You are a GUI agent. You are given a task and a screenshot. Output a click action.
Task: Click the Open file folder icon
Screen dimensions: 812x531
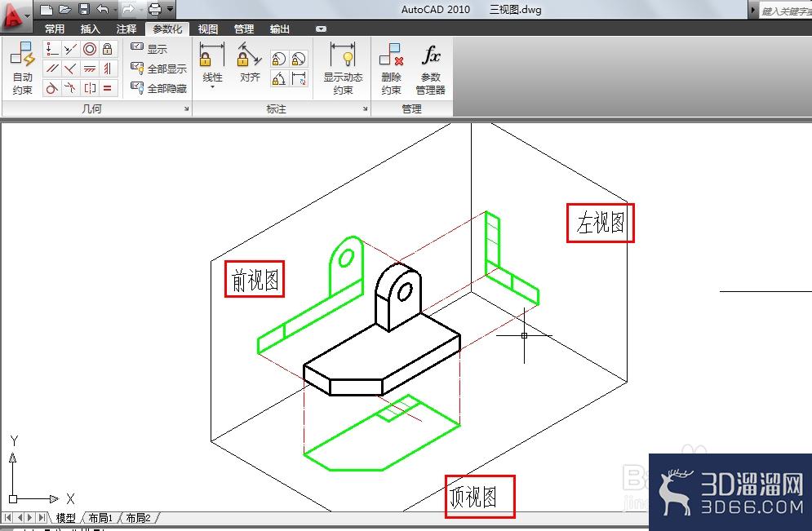[x=64, y=9]
